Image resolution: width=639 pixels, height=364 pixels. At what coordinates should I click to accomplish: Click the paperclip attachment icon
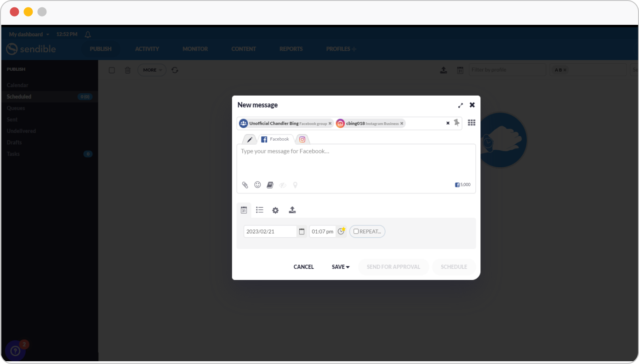(245, 185)
